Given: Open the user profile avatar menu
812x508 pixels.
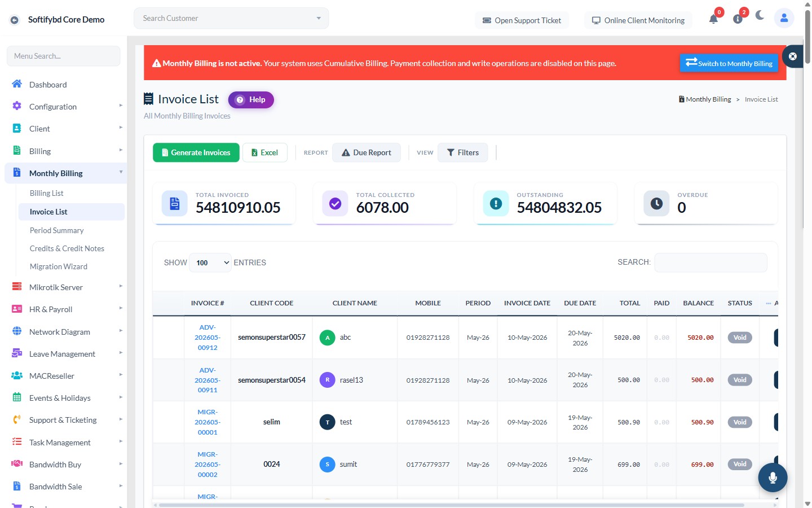Looking at the screenshot, I should point(784,18).
